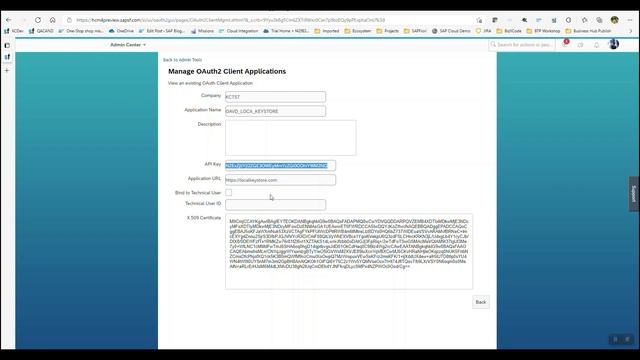Click the Description text area

pyautogui.click(x=291, y=138)
